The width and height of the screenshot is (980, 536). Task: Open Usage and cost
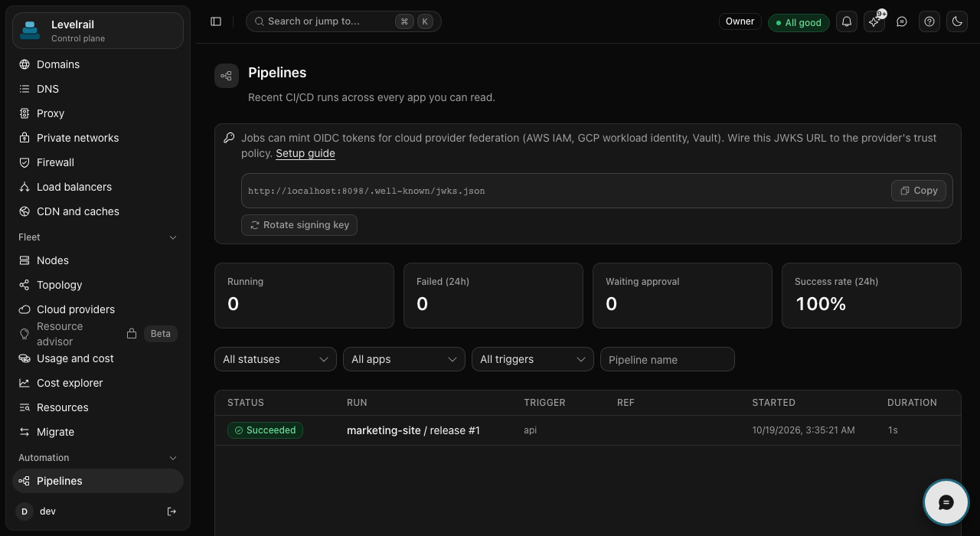(98, 358)
